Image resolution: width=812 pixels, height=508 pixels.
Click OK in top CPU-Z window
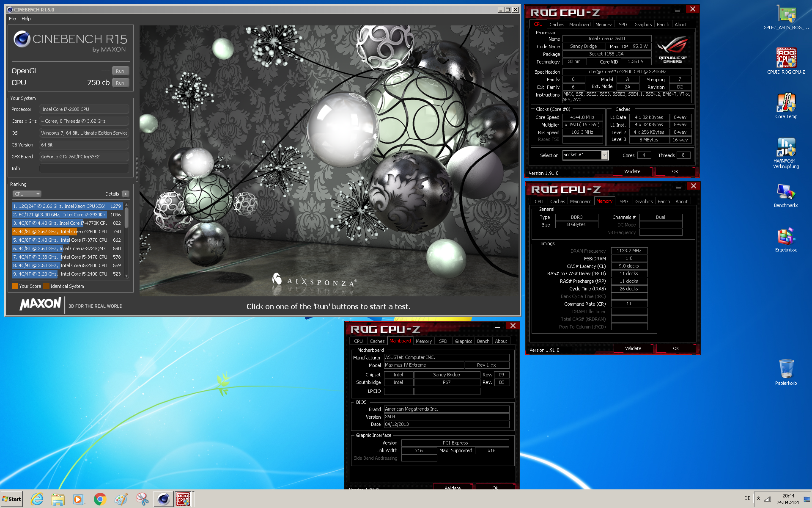coord(675,171)
